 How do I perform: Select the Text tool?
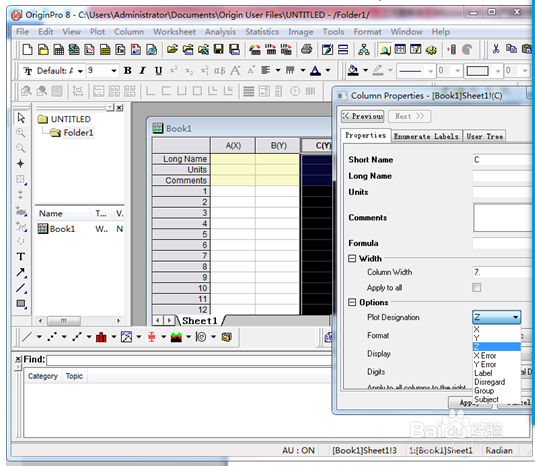[x=21, y=257]
